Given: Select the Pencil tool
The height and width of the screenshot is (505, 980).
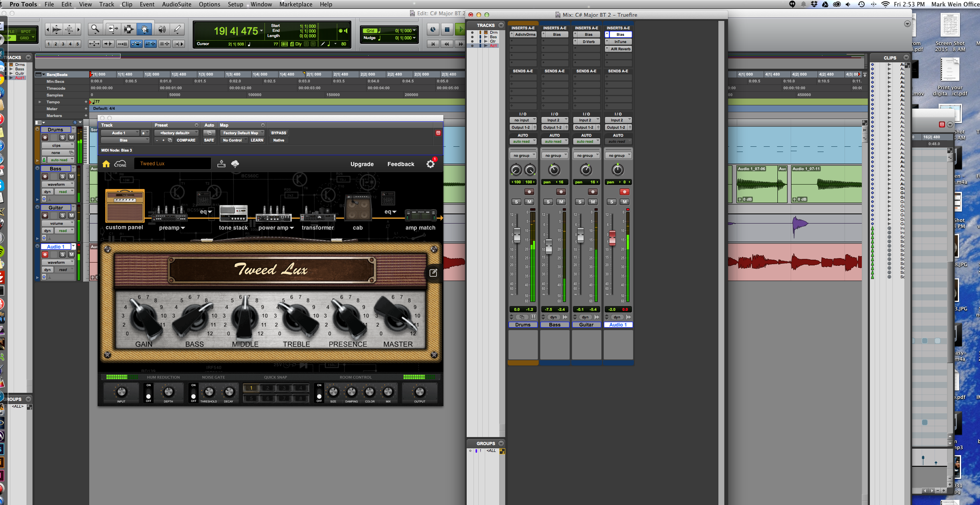Looking at the screenshot, I should pos(177,29).
